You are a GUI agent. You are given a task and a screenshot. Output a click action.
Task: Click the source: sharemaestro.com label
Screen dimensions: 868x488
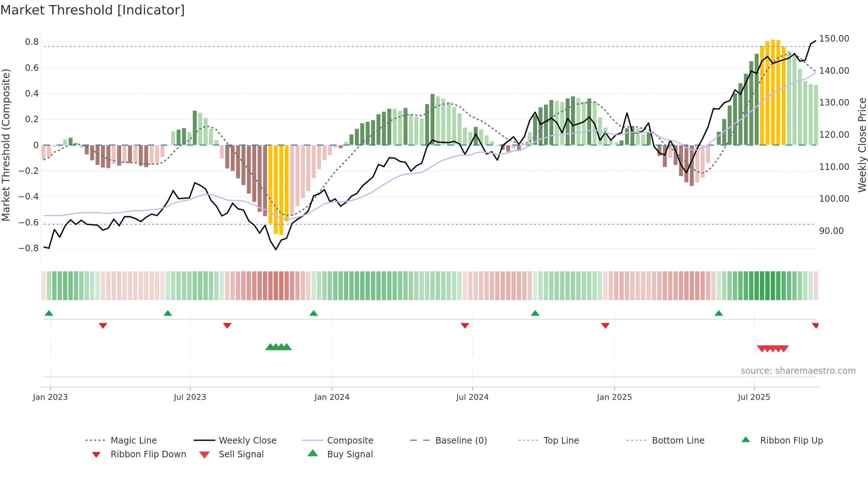798,371
